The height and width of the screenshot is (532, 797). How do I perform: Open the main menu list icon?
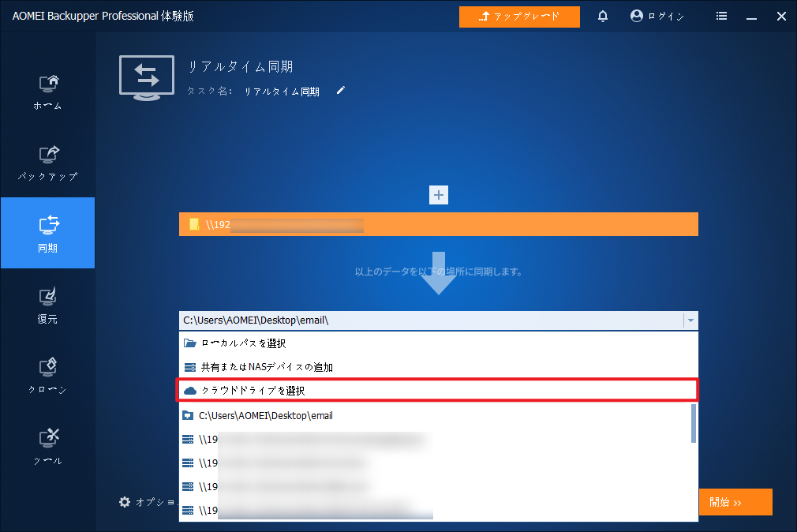coord(721,17)
